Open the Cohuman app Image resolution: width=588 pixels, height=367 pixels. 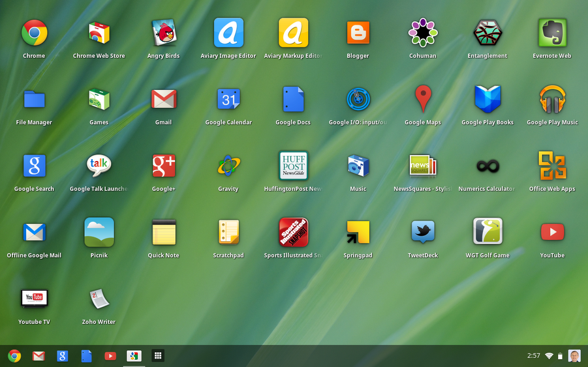point(423,33)
